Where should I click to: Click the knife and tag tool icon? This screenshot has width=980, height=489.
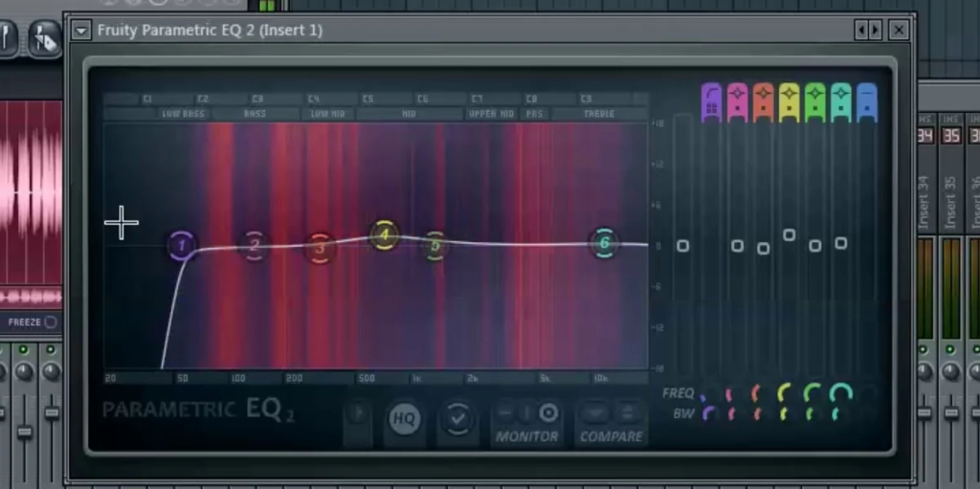pos(44,39)
